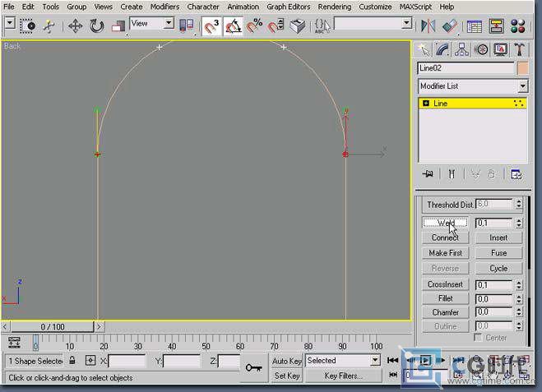Open the Display command panel tab
This screenshot has width=542, height=392.
[501, 50]
